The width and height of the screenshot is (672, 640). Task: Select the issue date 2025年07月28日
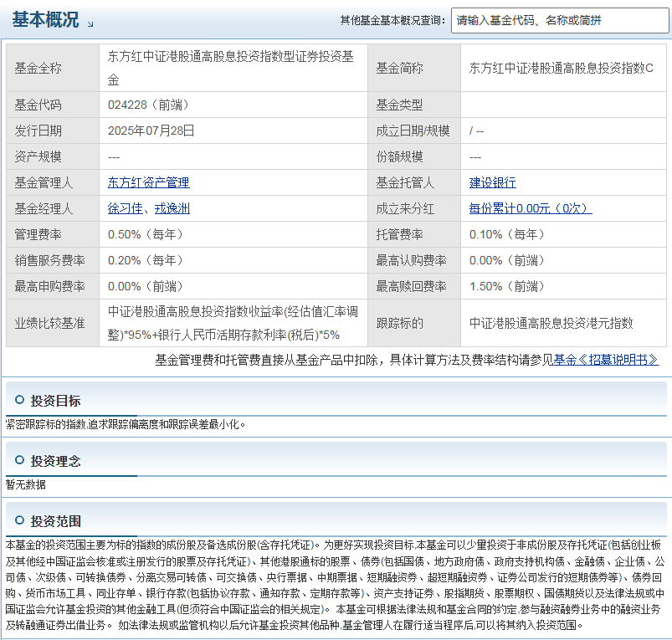point(151,131)
